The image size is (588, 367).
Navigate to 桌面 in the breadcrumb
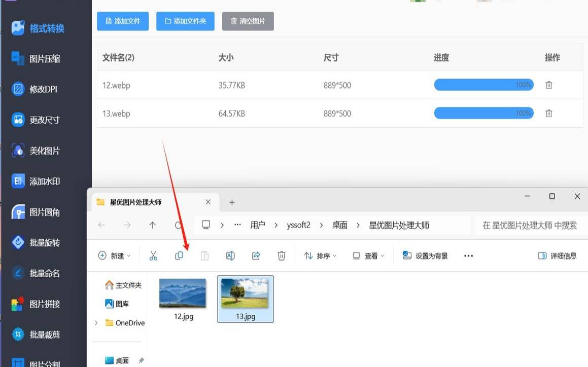tap(339, 225)
